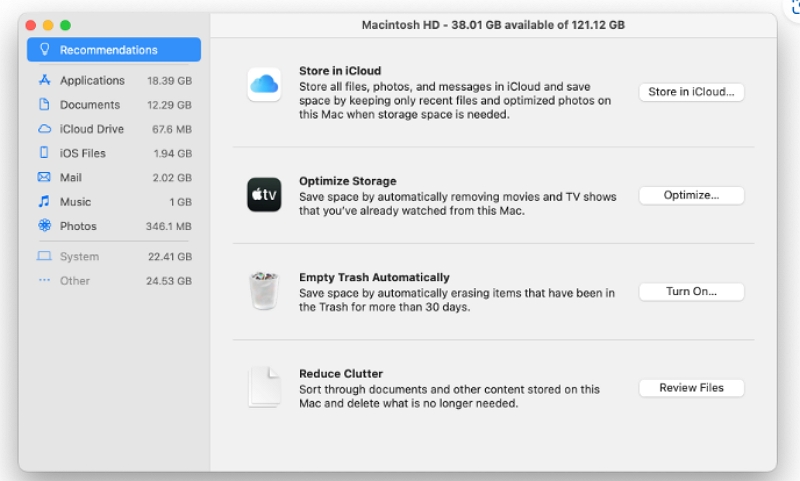Open the Photos category
This screenshot has height=481, width=800.
click(x=115, y=225)
